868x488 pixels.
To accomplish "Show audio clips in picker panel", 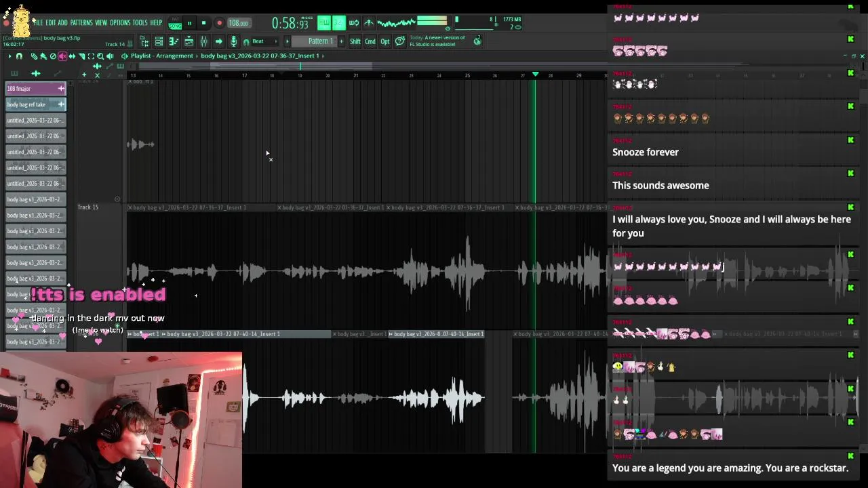I will pyautogui.click(x=36, y=74).
